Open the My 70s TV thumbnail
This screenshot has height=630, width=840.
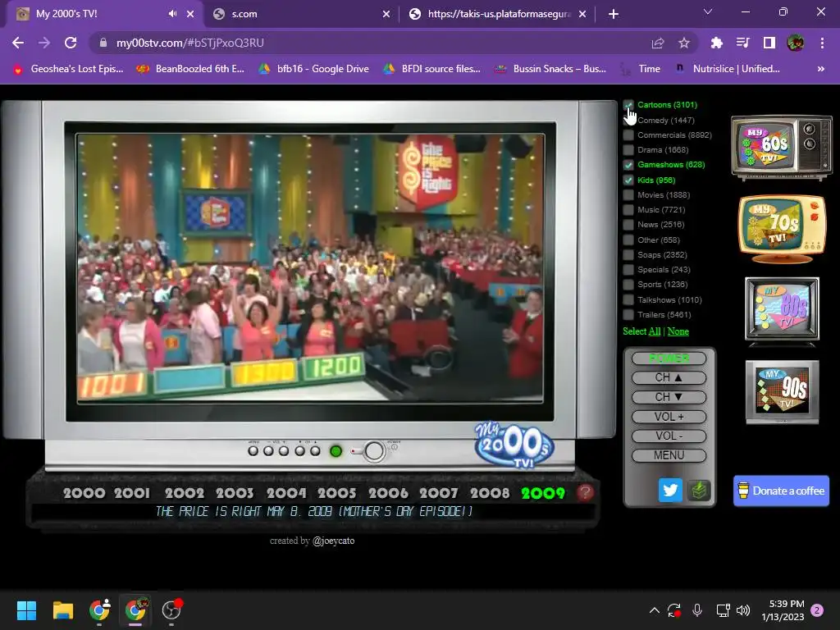click(782, 229)
